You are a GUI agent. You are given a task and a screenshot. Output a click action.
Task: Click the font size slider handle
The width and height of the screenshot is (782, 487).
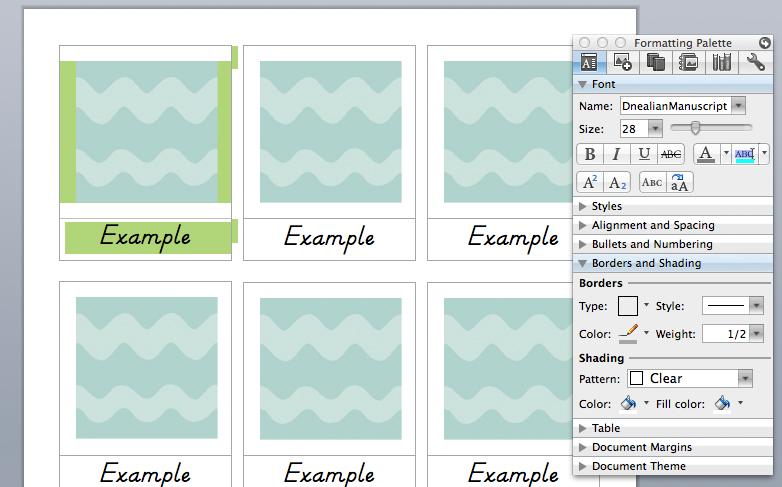point(695,128)
